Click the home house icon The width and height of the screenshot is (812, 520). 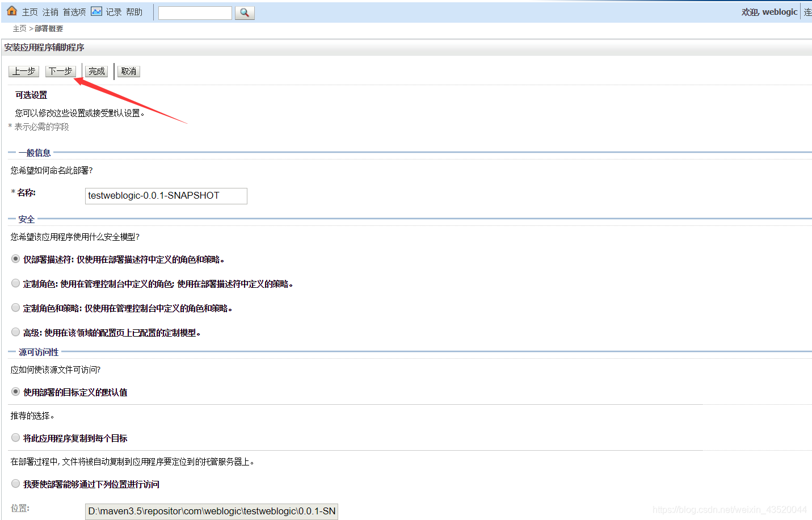click(11, 11)
